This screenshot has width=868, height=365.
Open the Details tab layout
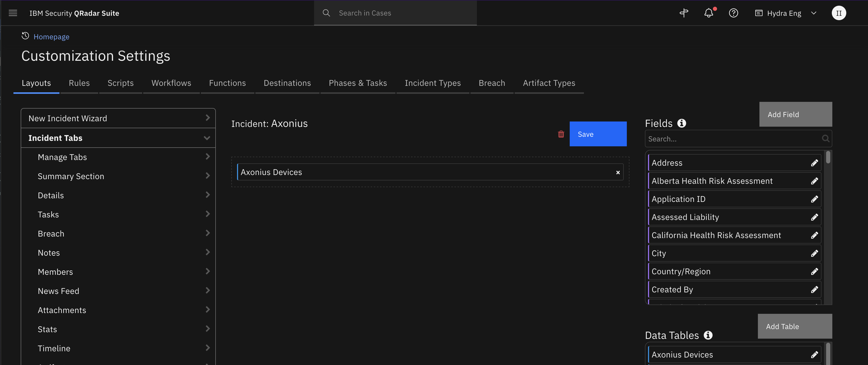pos(118,195)
